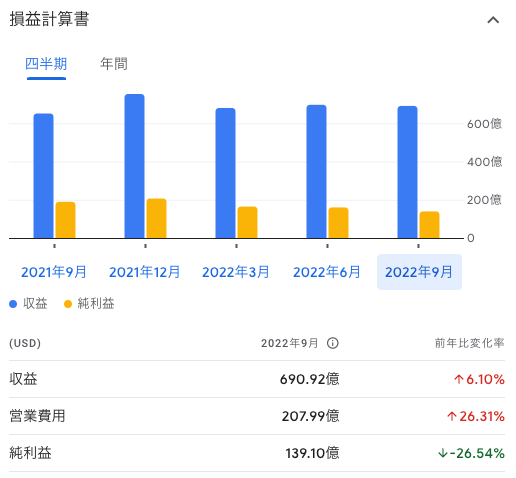Click the 営業費用 row label

(x=37, y=416)
